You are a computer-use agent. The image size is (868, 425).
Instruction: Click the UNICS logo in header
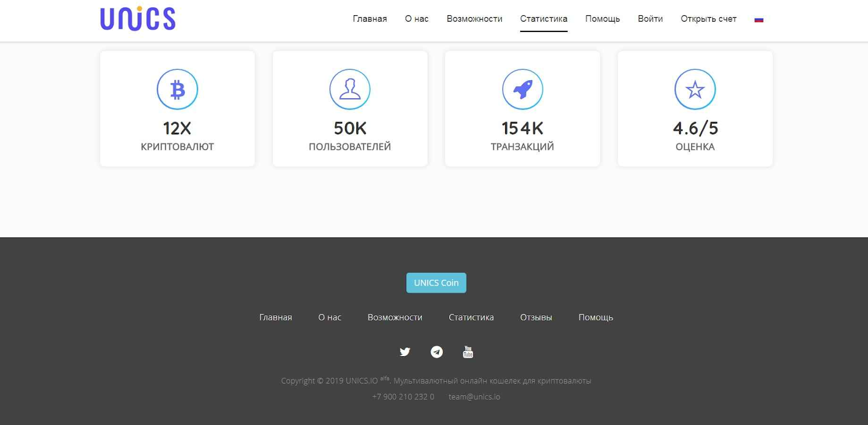[138, 18]
